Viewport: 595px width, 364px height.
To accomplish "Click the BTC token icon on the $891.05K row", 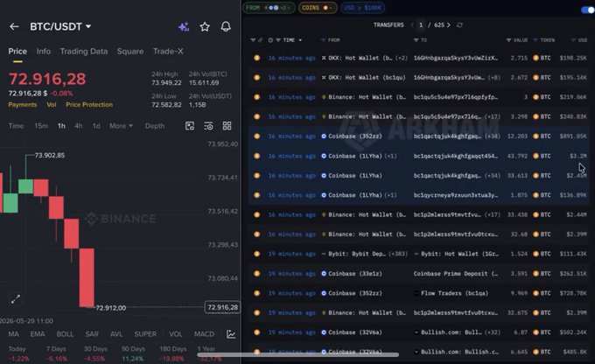I will 535,136.
